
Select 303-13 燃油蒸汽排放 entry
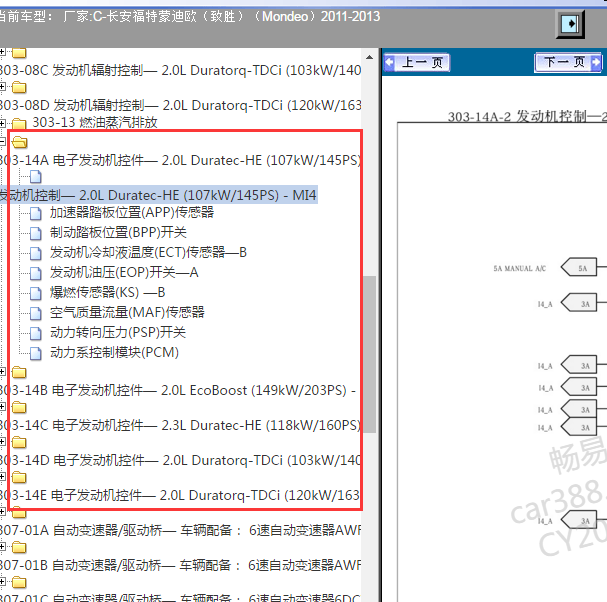point(95,122)
